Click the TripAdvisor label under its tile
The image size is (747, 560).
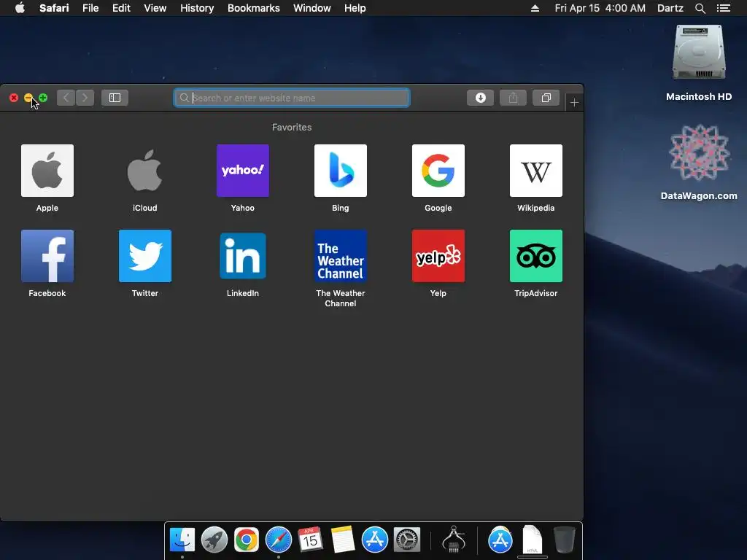point(536,293)
